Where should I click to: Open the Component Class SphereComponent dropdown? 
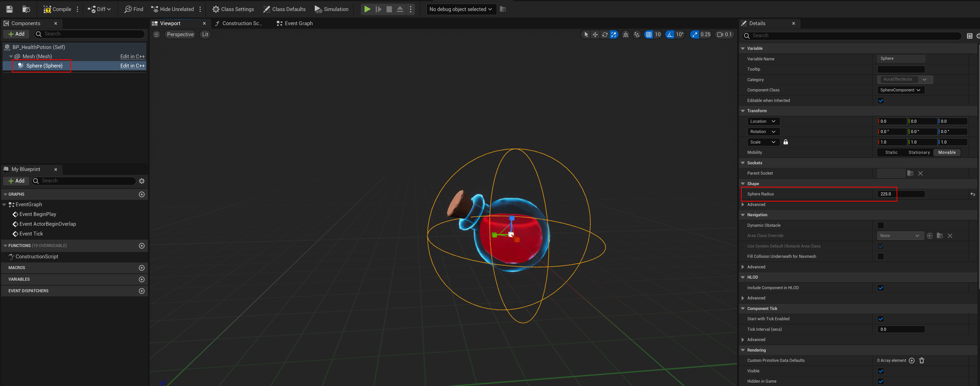tap(900, 90)
